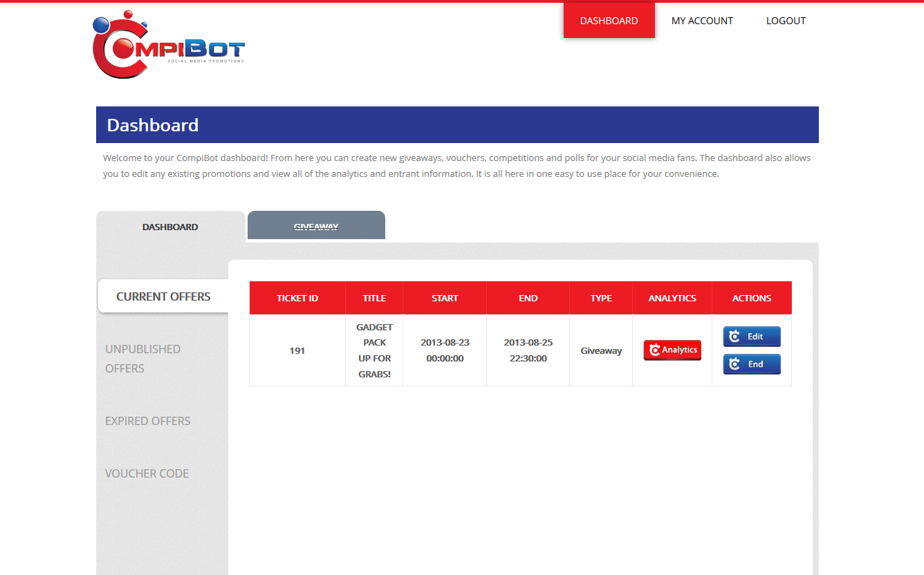Screen dimensions: 924x575
Task: Open Dashboard in top navigation
Action: tap(609, 21)
